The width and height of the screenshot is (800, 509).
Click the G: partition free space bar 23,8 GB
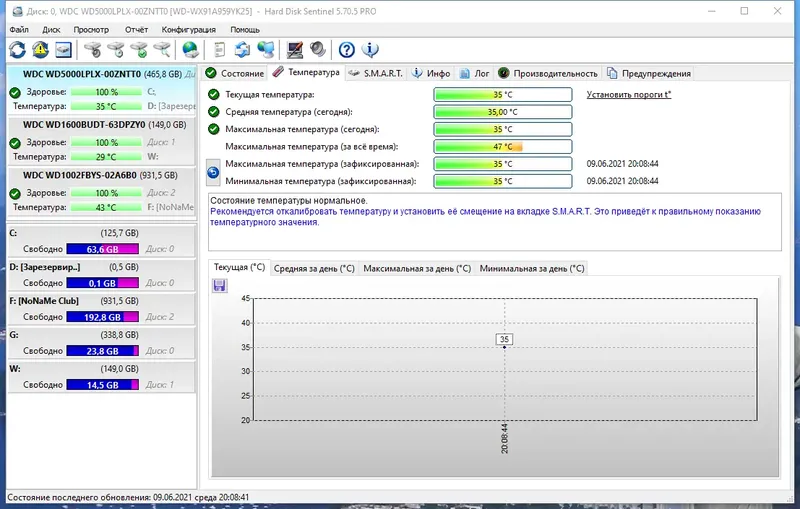pos(103,351)
